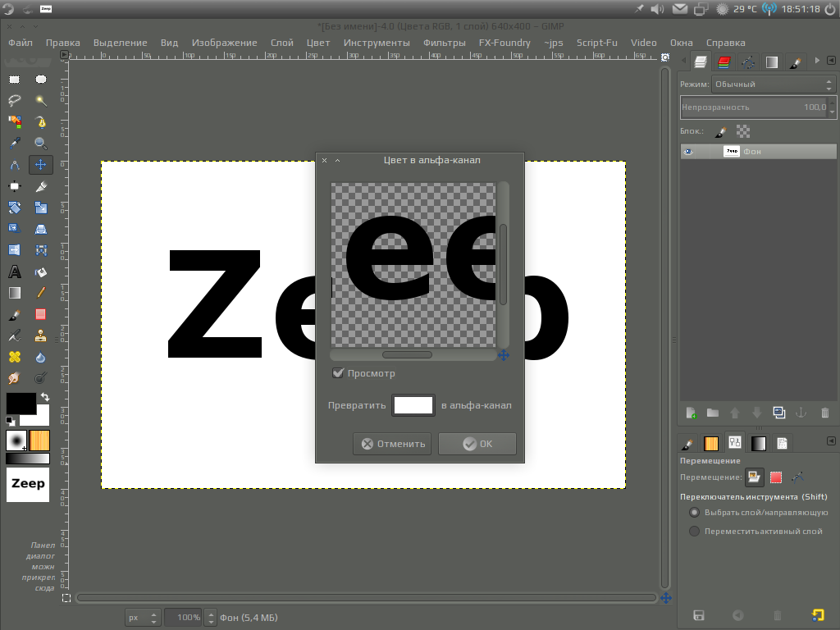This screenshot has height=630, width=840.
Task: Reset tool options with the yellow arrow icon
Action: [818, 615]
